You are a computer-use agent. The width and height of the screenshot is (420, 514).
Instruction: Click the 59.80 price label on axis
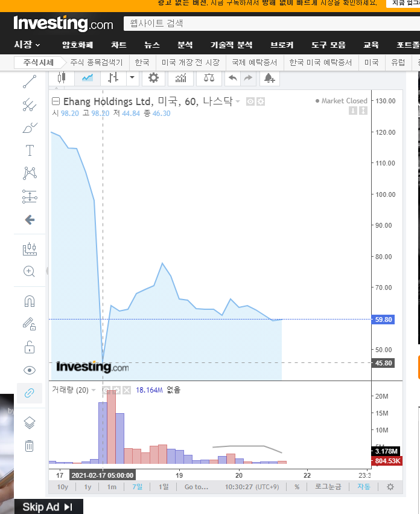pyautogui.click(x=383, y=320)
